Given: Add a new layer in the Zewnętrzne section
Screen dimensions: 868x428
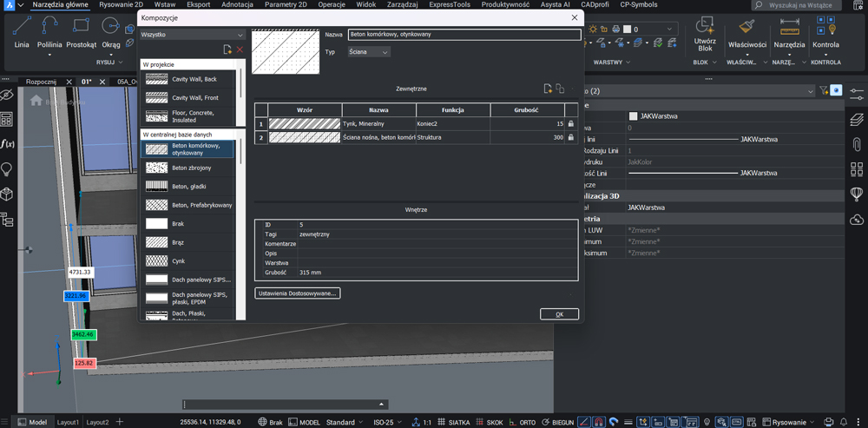Looking at the screenshot, I should pos(548,89).
